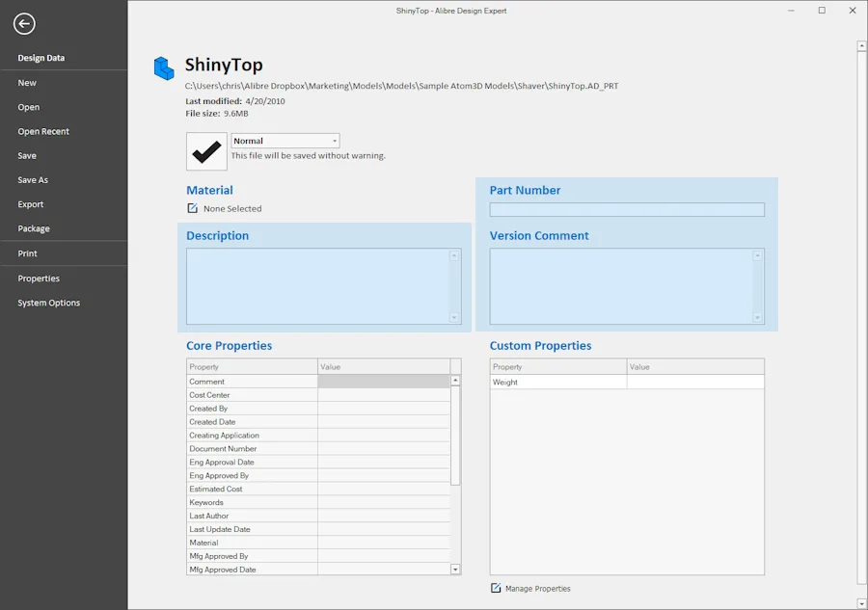Select Package from the sidebar
This screenshot has width=868, height=610.
click(34, 228)
